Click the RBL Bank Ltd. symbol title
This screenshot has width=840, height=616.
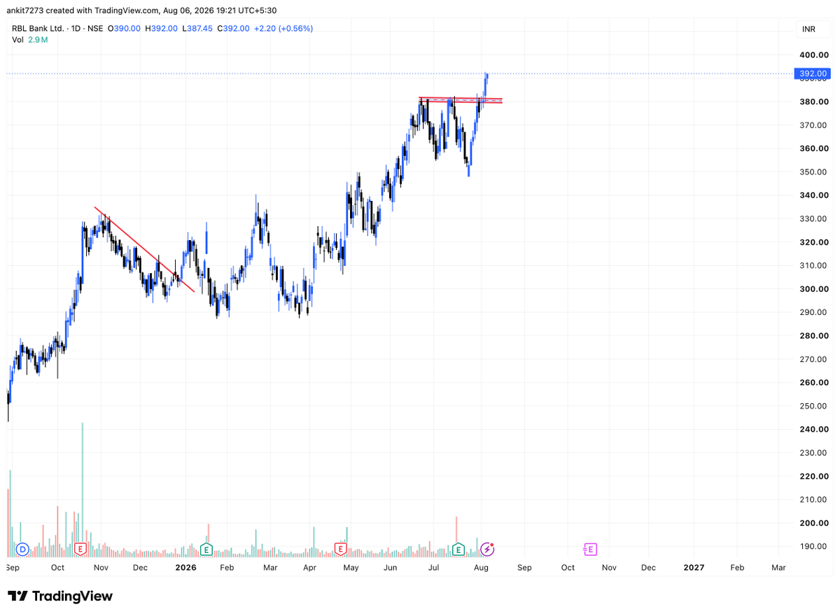(38, 28)
